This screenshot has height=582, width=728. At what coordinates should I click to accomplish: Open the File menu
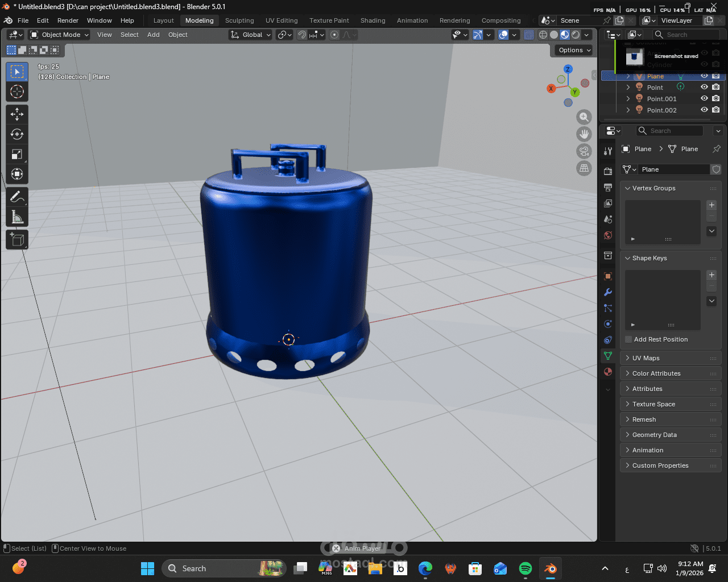[23, 20]
